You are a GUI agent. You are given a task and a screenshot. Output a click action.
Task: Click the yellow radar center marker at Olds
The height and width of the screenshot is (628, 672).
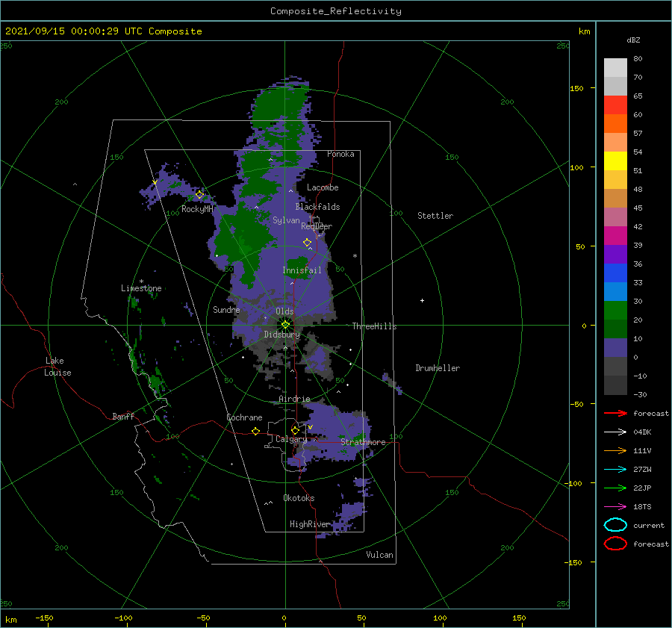click(x=285, y=325)
